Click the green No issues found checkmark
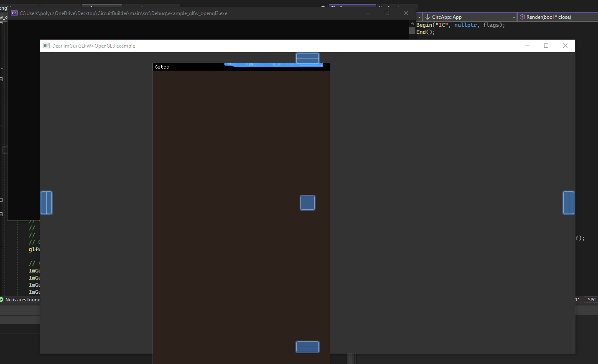 [x=2, y=300]
